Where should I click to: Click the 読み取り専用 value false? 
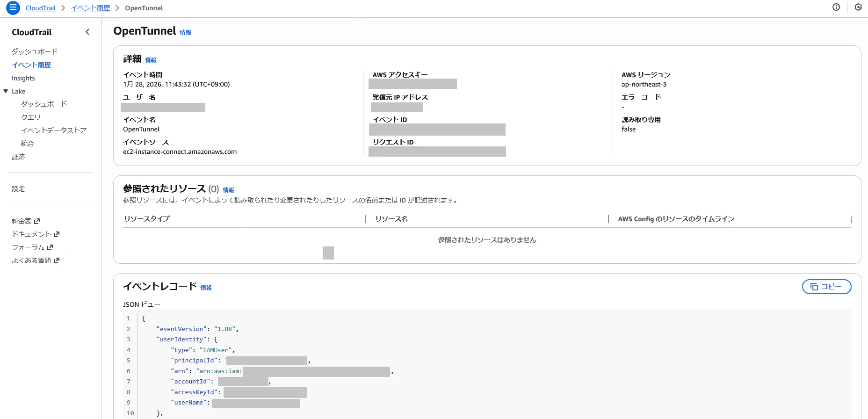(629, 129)
